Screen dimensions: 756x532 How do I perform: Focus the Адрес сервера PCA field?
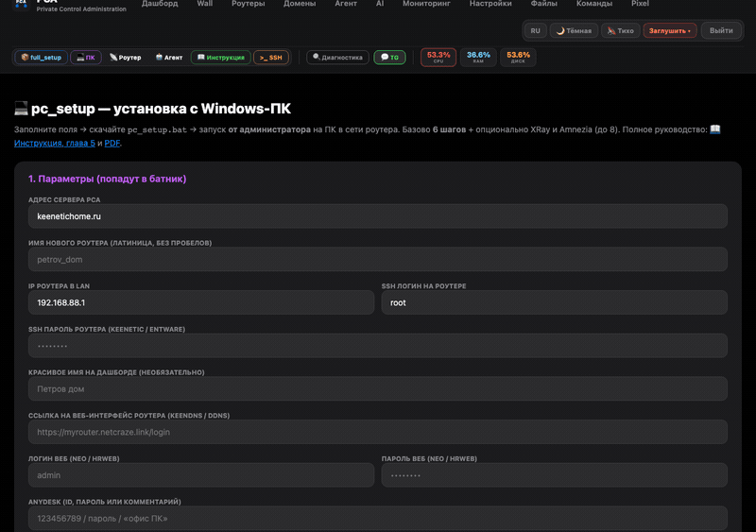click(x=377, y=216)
